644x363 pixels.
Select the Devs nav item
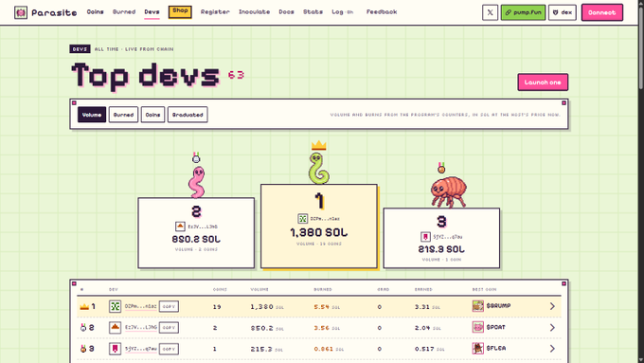pyautogui.click(x=152, y=12)
